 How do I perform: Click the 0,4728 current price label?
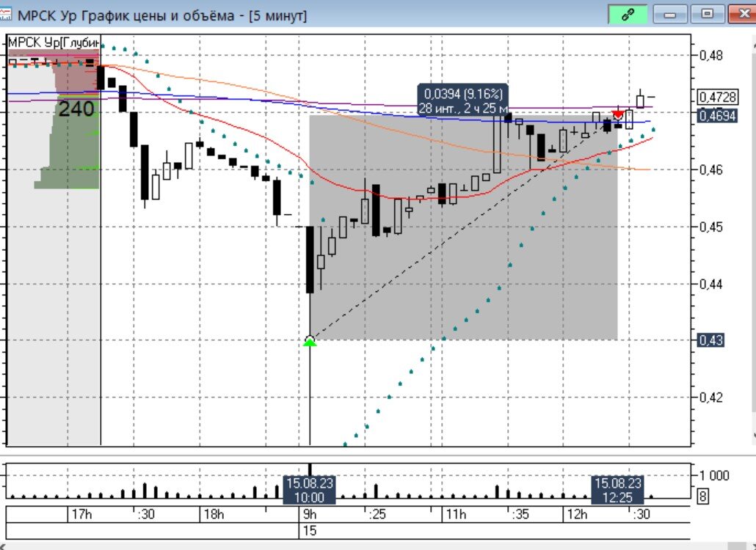tap(717, 98)
